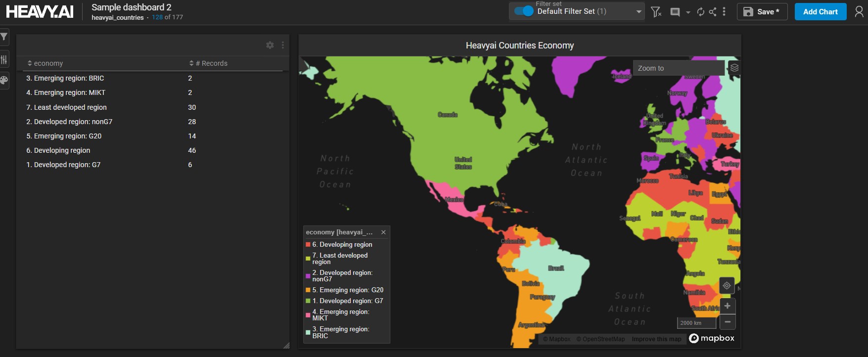Screen dimensions: 868x357
Task: Click the Improve this map link
Action: (x=656, y=339)
